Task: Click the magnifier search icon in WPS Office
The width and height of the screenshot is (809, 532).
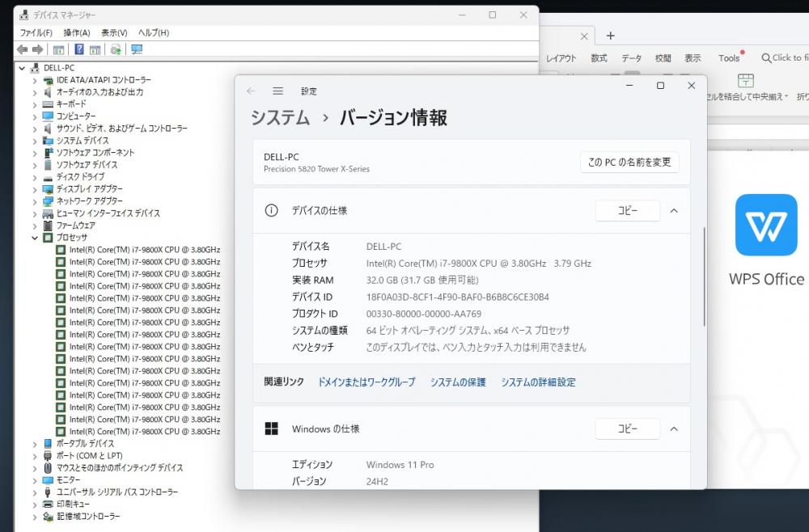Action: point(766,58)
